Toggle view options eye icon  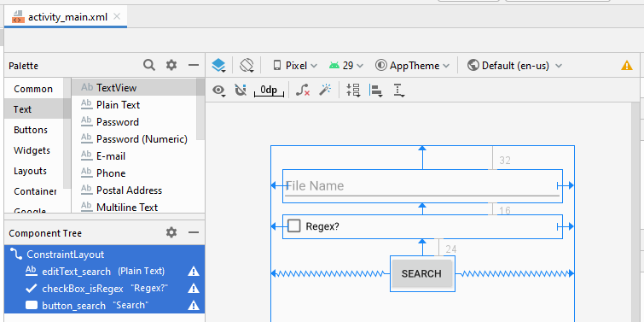[x=219, y=91]
